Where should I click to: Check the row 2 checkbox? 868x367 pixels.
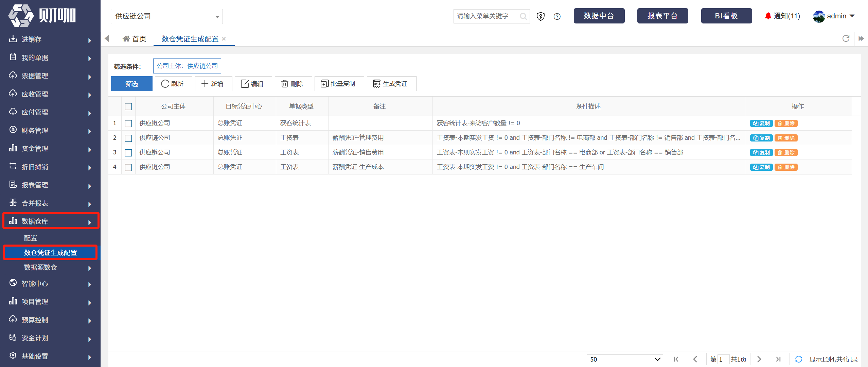point(128,138)
